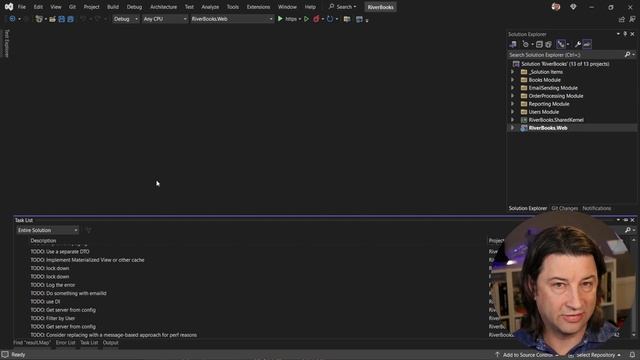Viewport: 640px width, 360px height.
Task: Click the notifications bell in status bar
Action: pyautogui.click(x=632, y=355)
